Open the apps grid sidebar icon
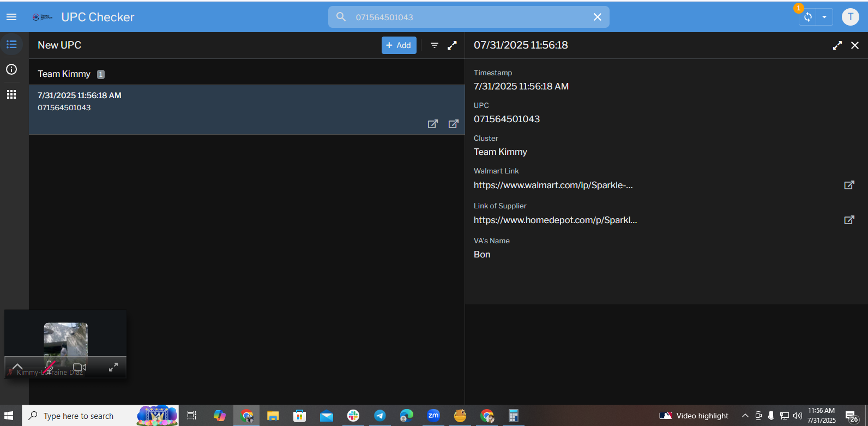This screenshot has height=426, width=868. 11,94
